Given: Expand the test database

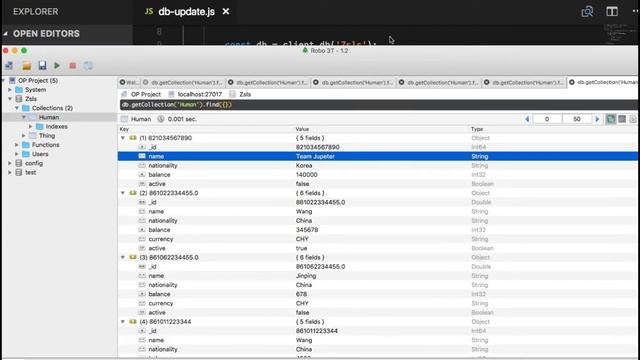Looking at the screenshot, I should tap(10, 172).
